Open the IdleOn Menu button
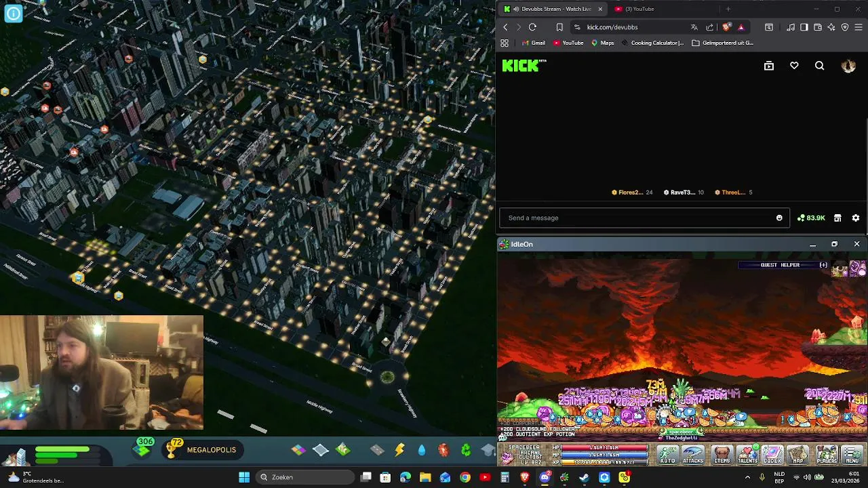The height and width of the screenshot is (488, 868). (852, 455)
